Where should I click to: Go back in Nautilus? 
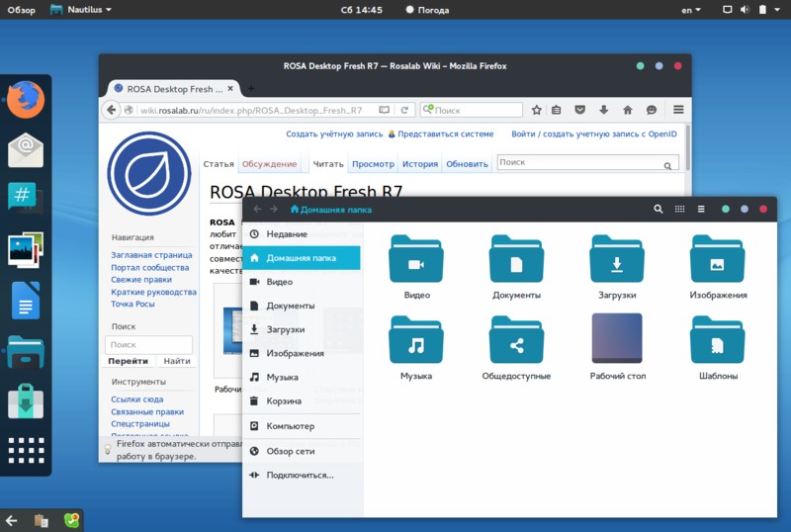click(257, 209)
